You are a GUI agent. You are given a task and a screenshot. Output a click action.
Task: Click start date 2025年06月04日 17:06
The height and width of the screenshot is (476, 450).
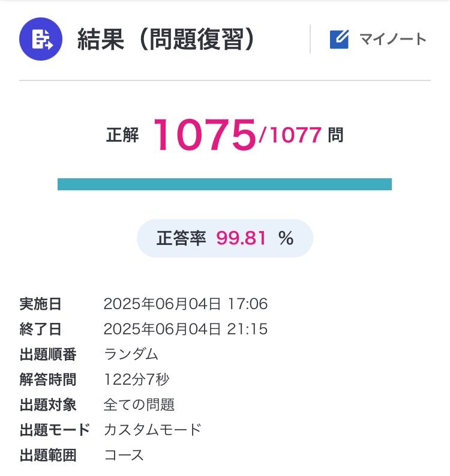pyautogui.click(x=186, y=304)
